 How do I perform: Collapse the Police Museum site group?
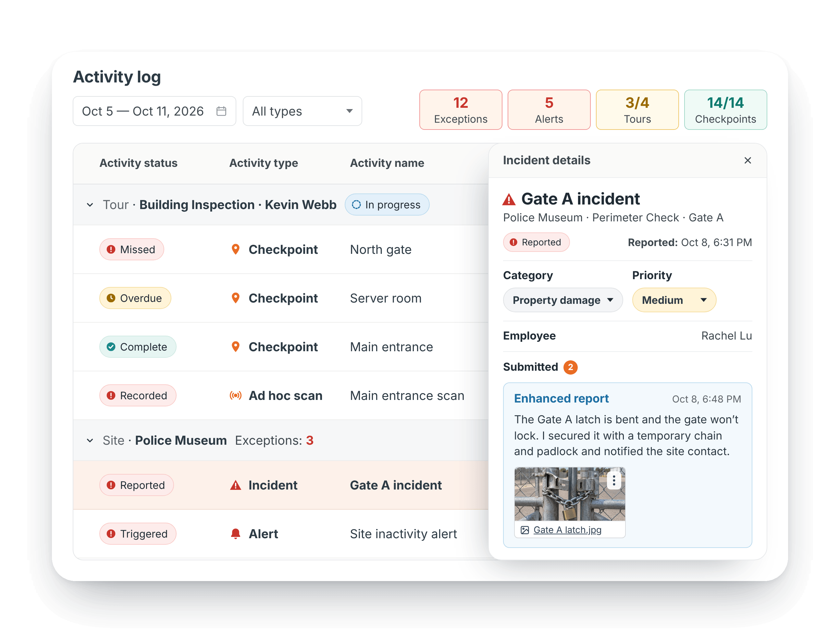pos(90,441)
